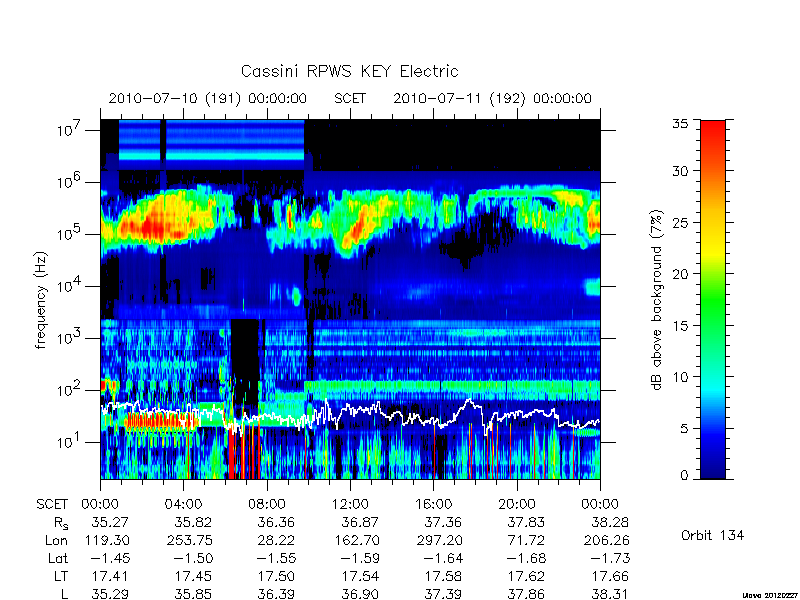Click the '20:00' time tick label

click(516, 504)
